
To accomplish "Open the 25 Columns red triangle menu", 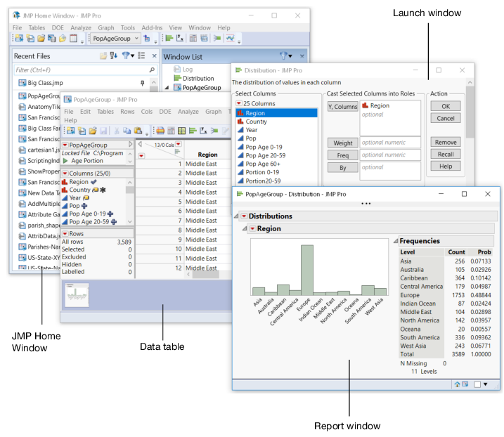I will [239, 103].
